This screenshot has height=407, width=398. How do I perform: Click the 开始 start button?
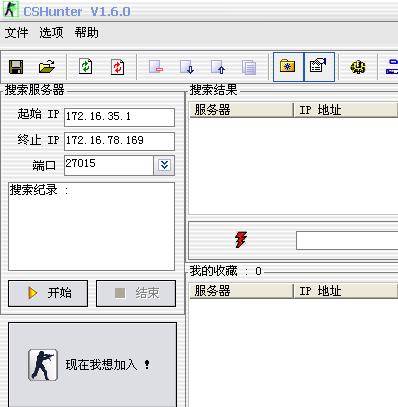[48, 293]
